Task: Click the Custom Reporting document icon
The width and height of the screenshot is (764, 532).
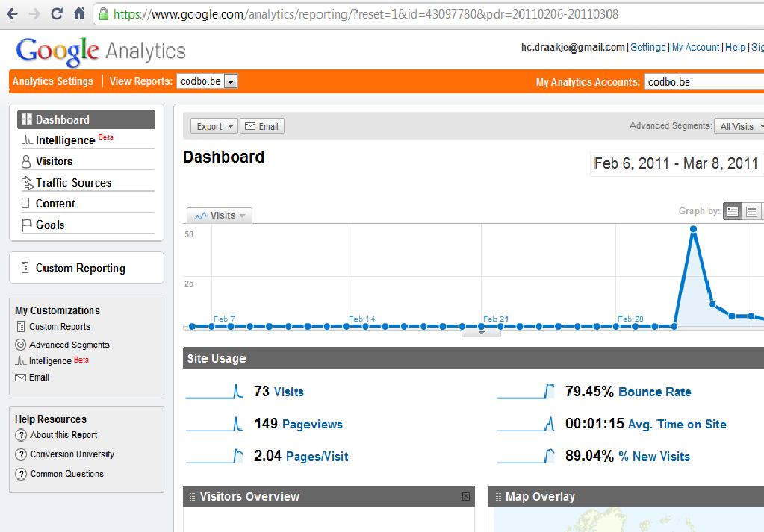Action: [x=25, y=267]
